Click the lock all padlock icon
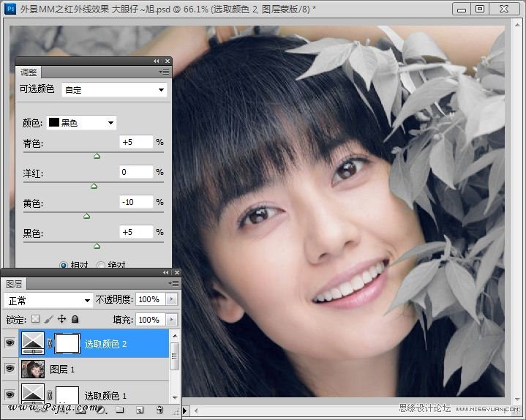This screenshot has height=420, width=526. pyautogui.click(x=75, y=320)
